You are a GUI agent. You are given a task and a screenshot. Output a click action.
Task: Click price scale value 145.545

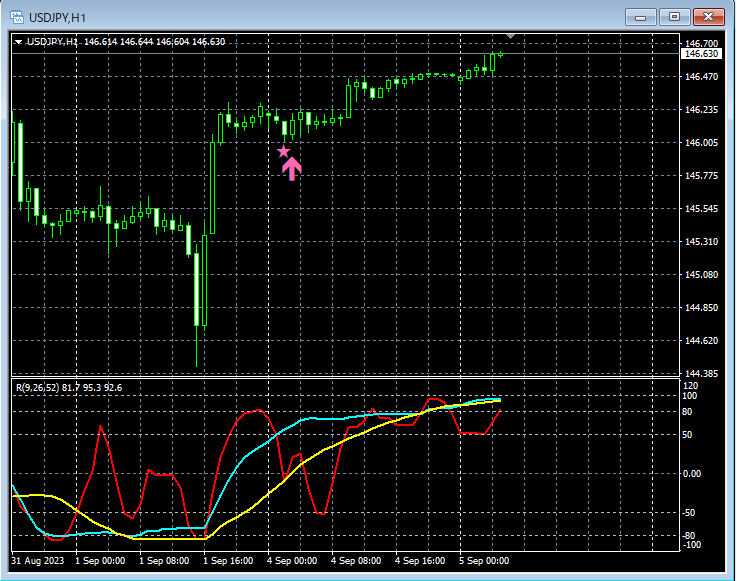[x=701, y=208]
